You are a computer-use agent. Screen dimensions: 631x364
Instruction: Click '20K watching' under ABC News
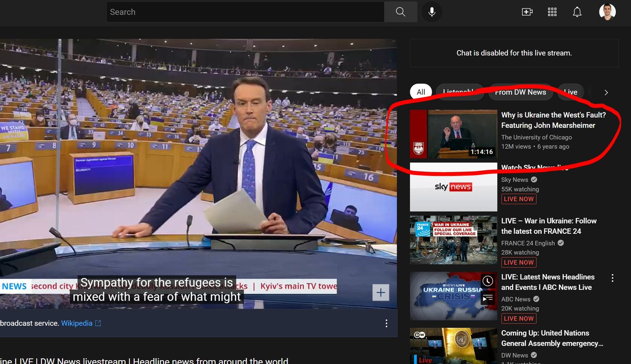pyautogui.click(x=520, y=308)
